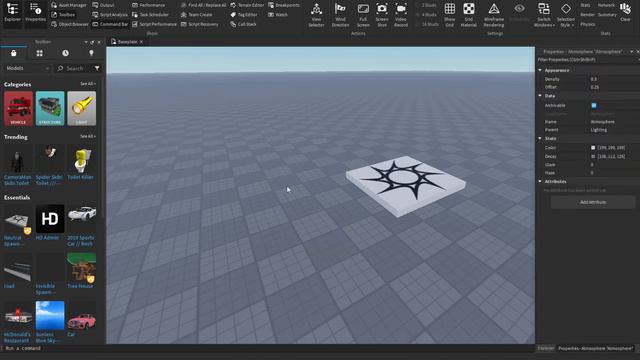Collapse the Appearance section

point(540,70)
